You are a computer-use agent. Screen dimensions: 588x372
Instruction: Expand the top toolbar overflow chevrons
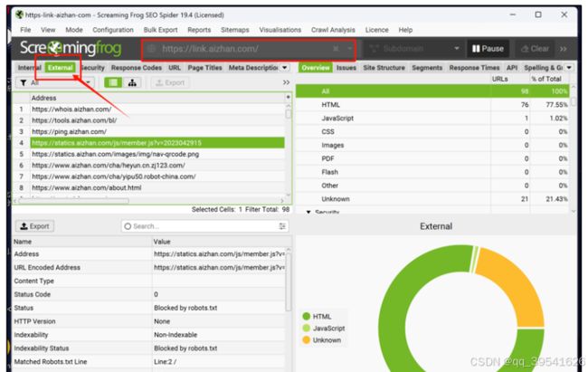(x=564, y=49)
